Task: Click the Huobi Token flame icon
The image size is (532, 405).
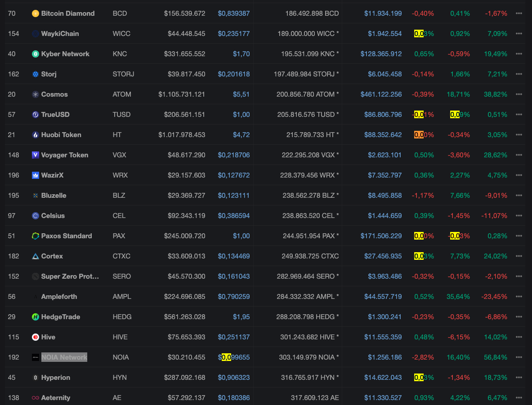Action: (36, 135)
